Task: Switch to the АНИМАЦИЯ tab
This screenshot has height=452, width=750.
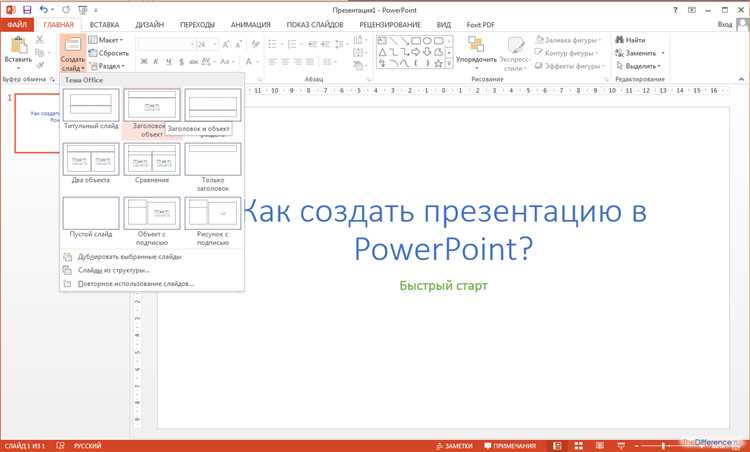Action: [250, 24]
